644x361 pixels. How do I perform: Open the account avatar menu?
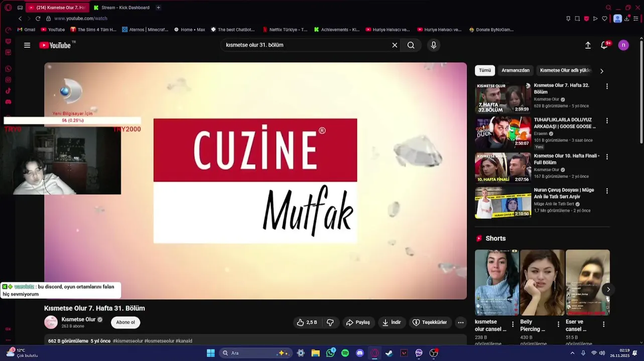[623, 45]
